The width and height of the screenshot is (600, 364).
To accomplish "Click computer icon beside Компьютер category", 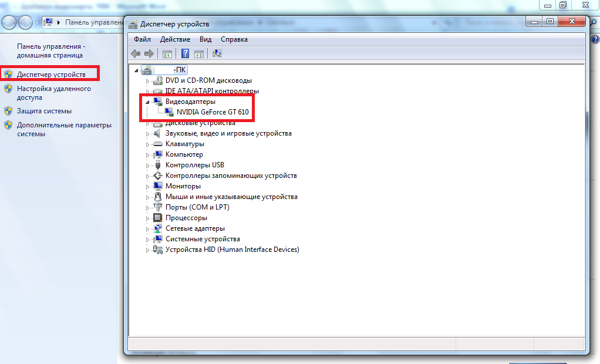I will [158, 154].
